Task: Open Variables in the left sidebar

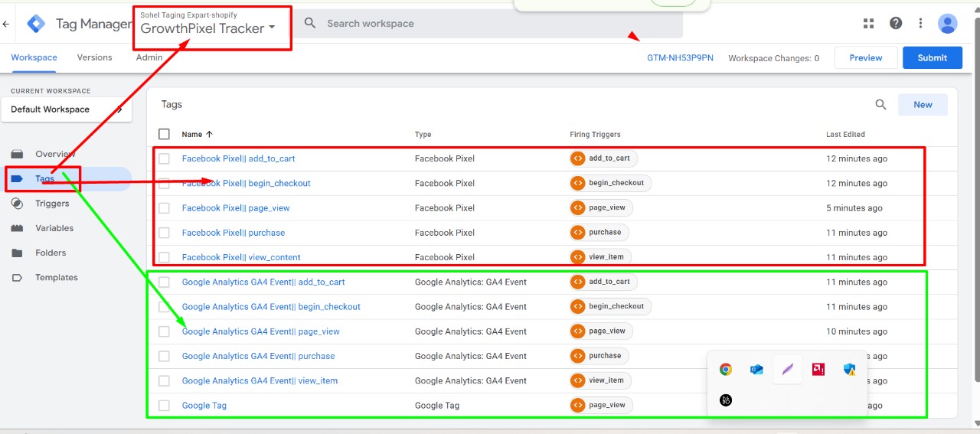Action: pyautogui.click(x=54, y=228)
